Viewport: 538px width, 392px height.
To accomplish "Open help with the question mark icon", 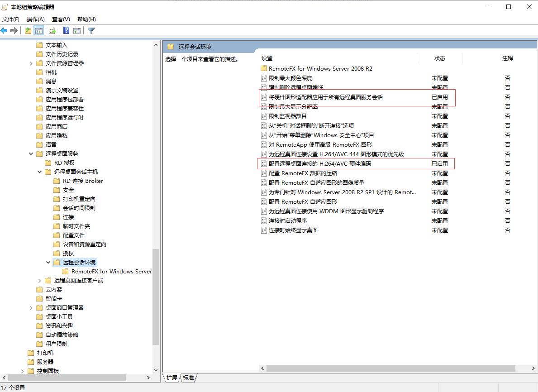I will [x=66, y=30].
